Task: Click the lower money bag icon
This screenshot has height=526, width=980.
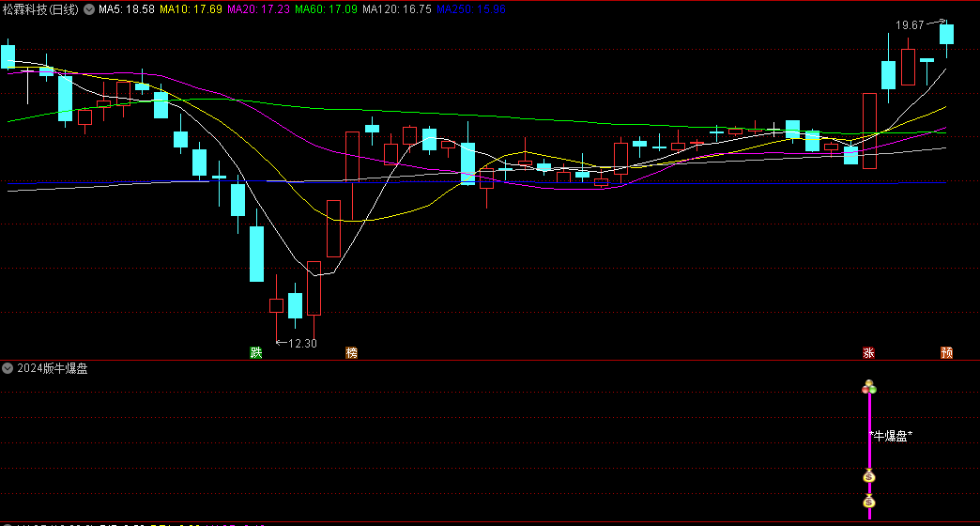Action: point(868,501)
